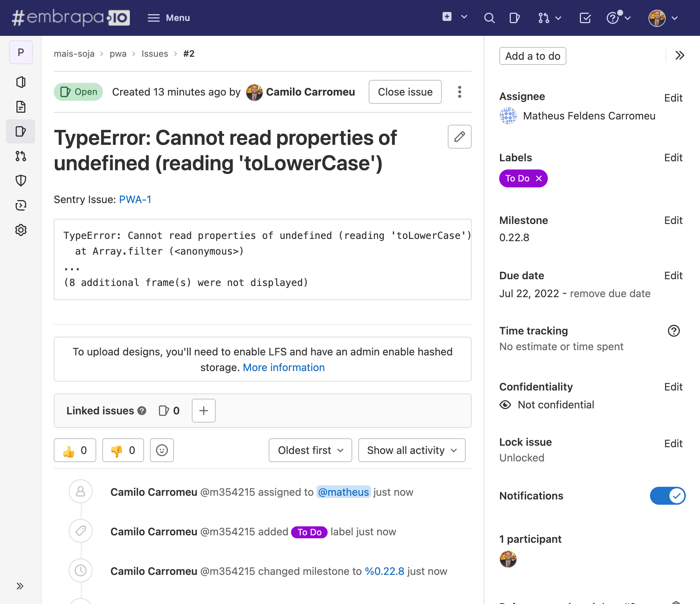Screen dimensions: 700x604
Task: Open project Settings gear icon
Action: [21, 230]
